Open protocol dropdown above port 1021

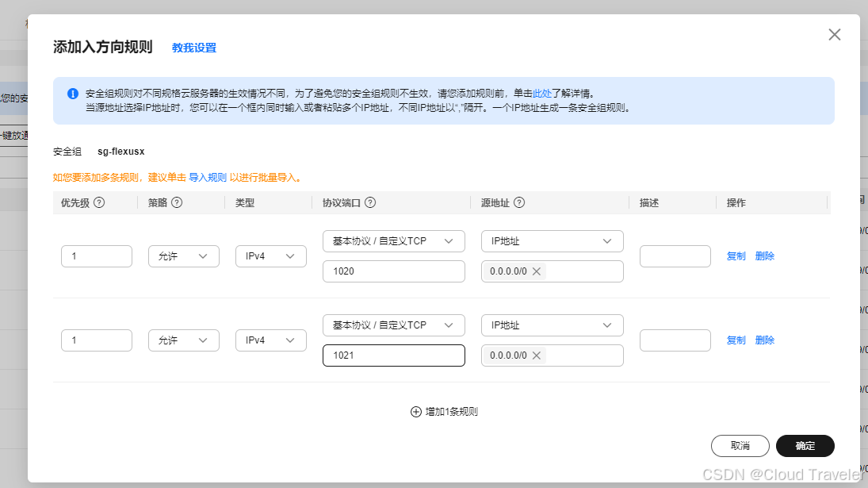(394, 325)
